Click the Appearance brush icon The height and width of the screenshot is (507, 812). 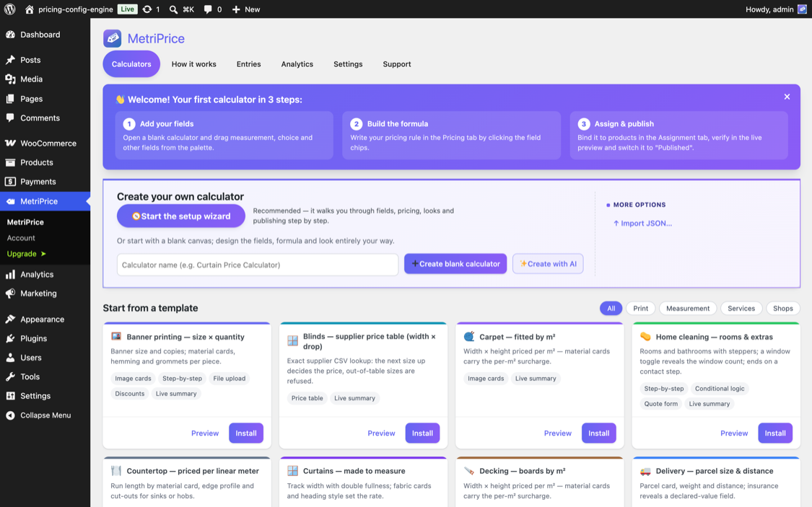click(10, 319)
